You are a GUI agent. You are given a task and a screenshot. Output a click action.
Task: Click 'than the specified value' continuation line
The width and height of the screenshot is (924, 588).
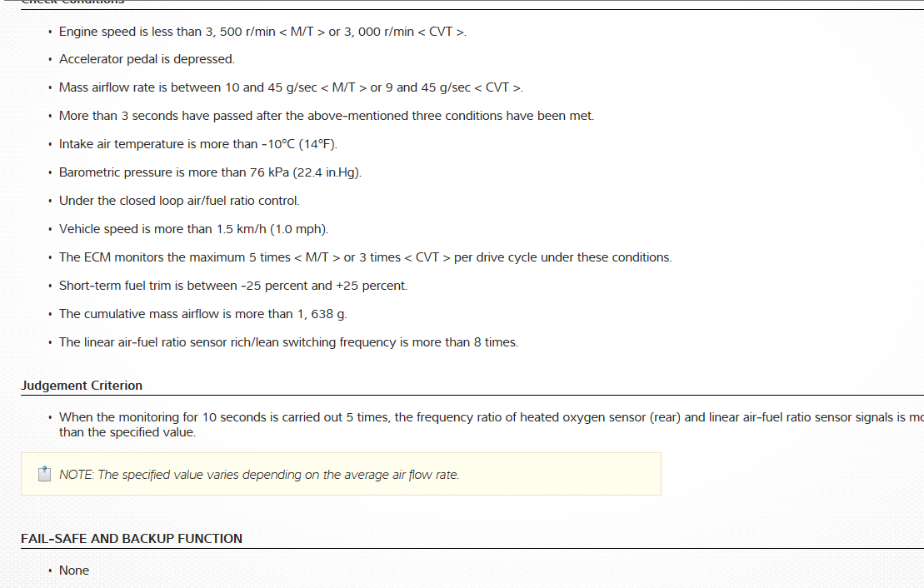coord(127,432)
